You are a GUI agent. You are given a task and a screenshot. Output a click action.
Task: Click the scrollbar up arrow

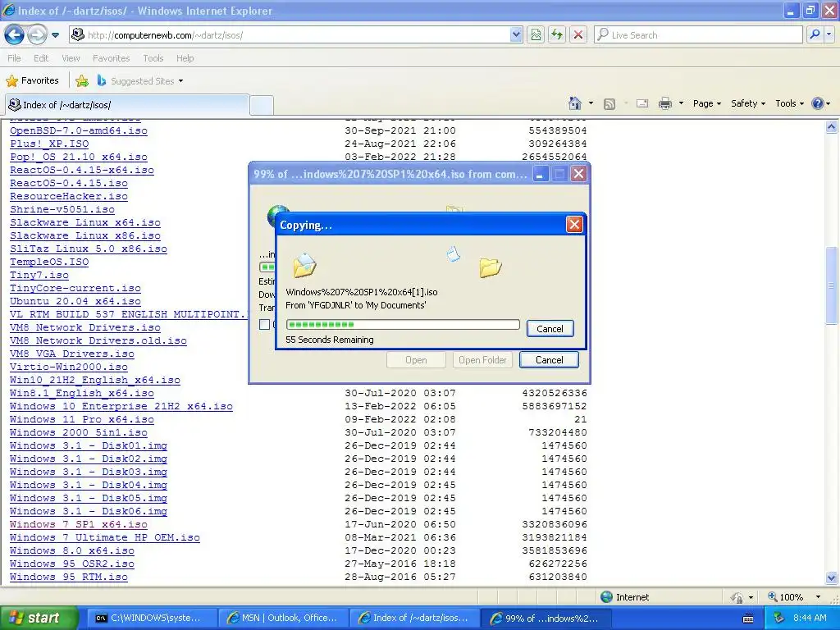click(x=831, y=126)
